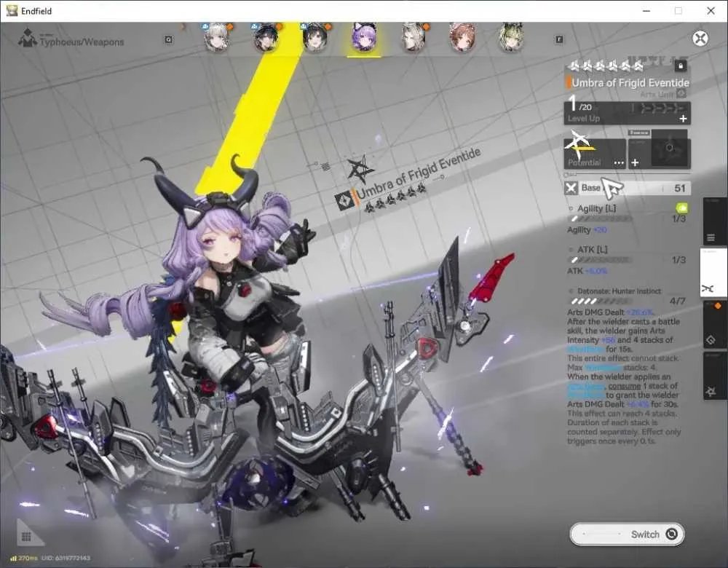728x568 pixels.
Task: Click the Base ATK value 51
Action: (680, 188)
